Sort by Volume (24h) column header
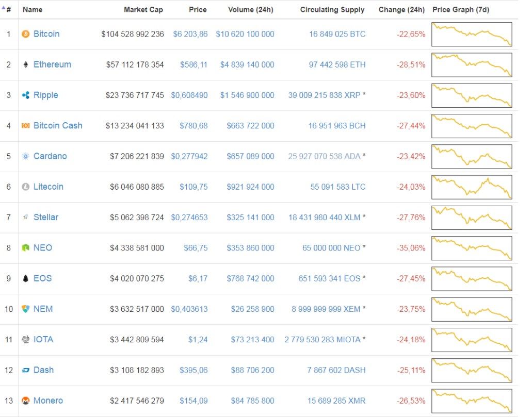The width and height of the screenshot is (532, 417). coord(251,9)
